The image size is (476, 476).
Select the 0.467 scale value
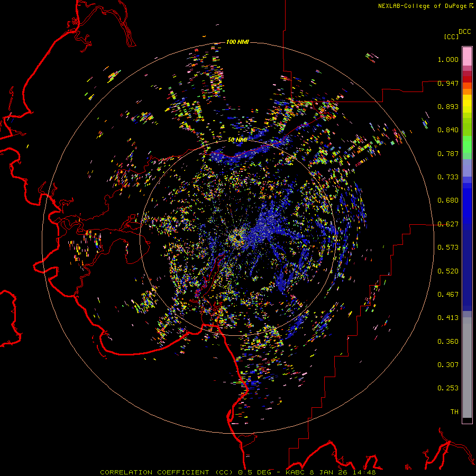tap(448, 295)
